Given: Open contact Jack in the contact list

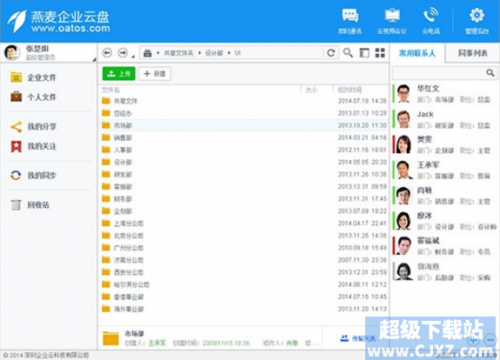Looking at the screenshot, I should click(x=444, y=119).
